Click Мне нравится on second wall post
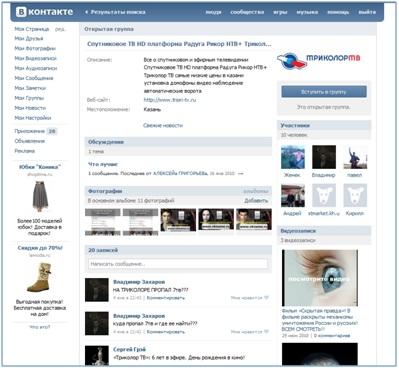Image resolution: width=399 pixels, height=368 pixels. click(249, 332)
